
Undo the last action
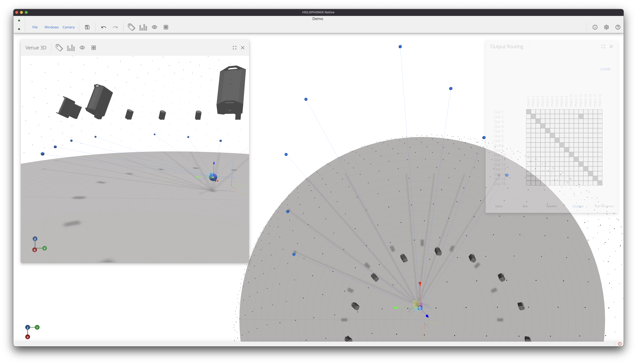[103, 27]
